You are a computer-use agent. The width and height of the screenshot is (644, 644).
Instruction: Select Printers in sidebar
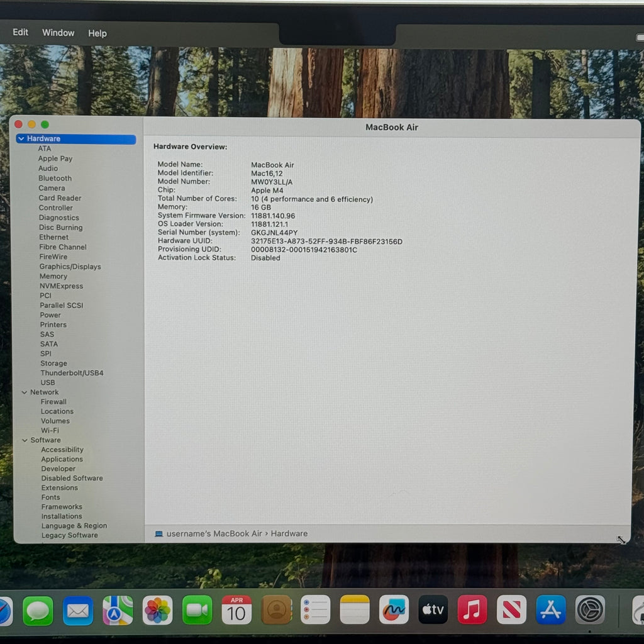click(x=53, y=325)
